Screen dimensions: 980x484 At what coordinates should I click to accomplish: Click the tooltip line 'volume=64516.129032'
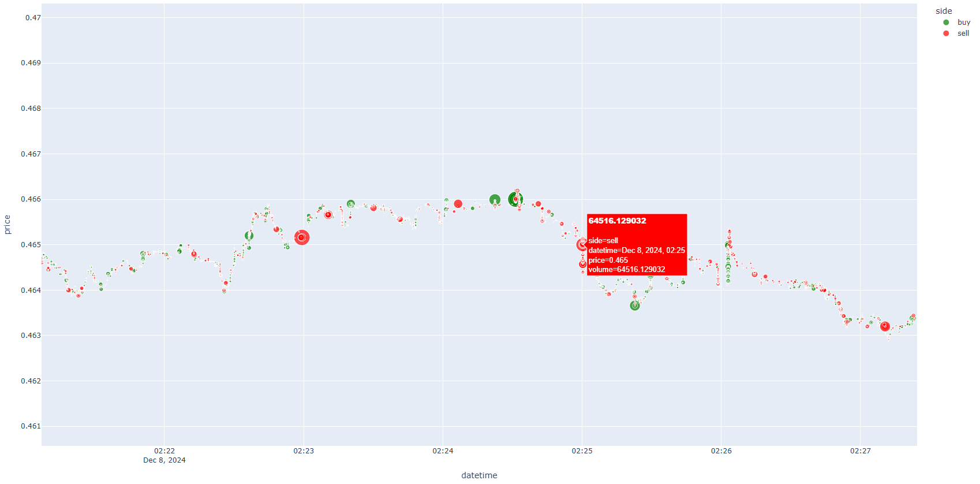(627, 270)
